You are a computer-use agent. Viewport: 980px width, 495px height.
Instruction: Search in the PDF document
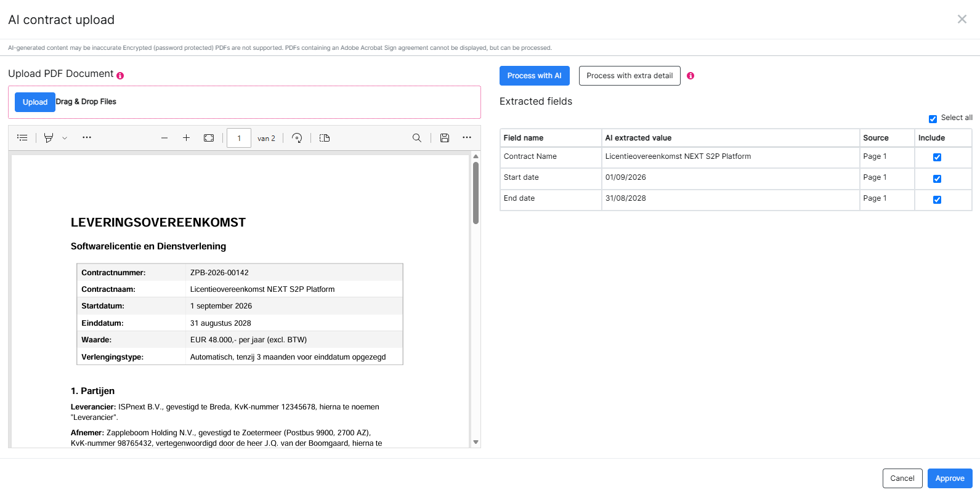[x=417, y=138]
